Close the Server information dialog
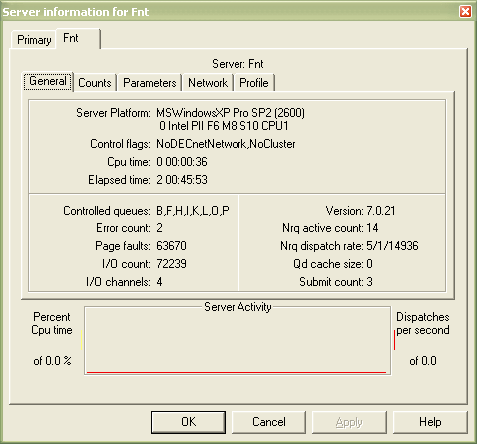The image size is (477, 444). [x=465, y=12]
